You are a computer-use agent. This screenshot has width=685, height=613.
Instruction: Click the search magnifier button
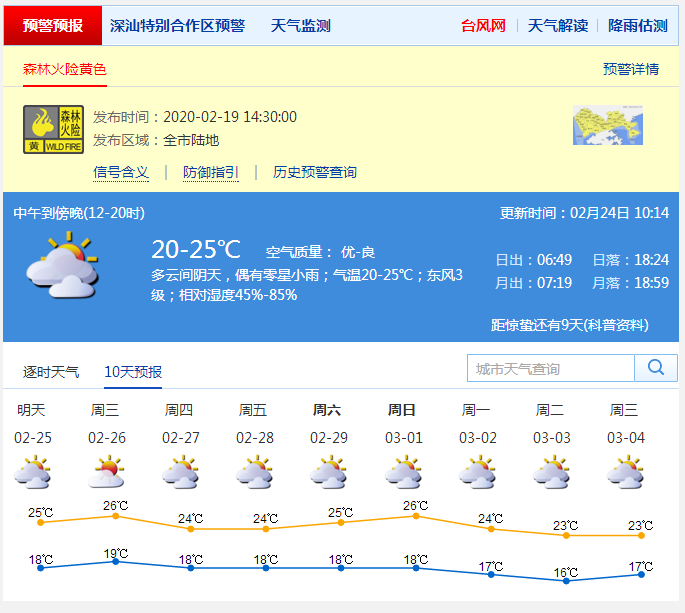[x=656, y=368]
